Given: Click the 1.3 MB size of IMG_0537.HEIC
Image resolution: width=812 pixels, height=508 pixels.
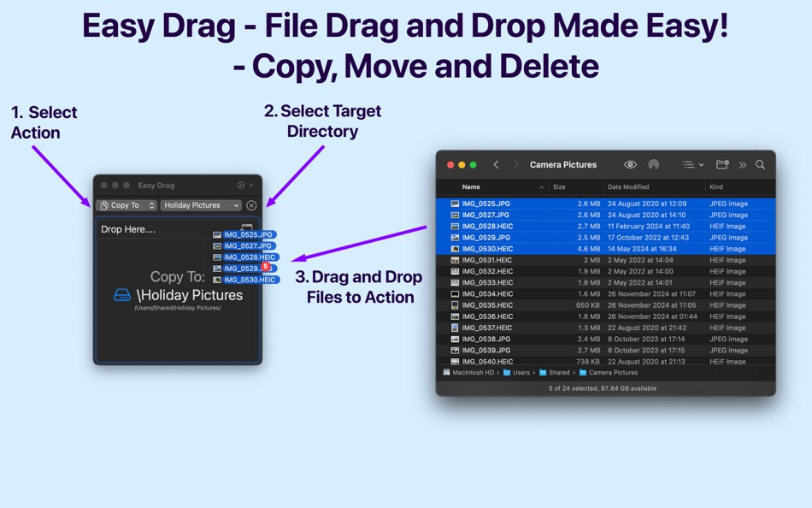Looking at the screenshot, I should (589, 328).
